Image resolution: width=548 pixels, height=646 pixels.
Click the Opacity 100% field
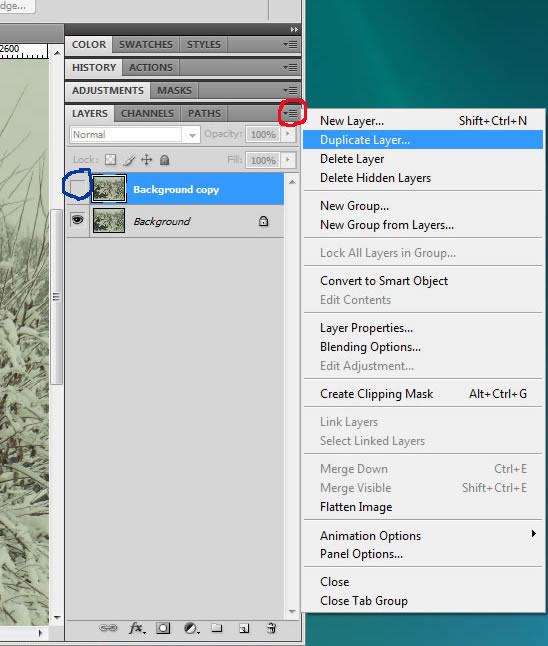pos(263,134)
